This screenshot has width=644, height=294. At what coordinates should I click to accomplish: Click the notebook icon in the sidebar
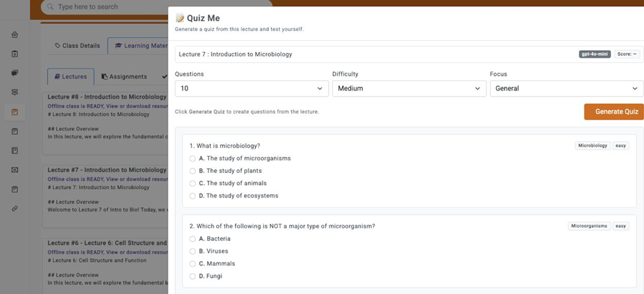(15, 150)
